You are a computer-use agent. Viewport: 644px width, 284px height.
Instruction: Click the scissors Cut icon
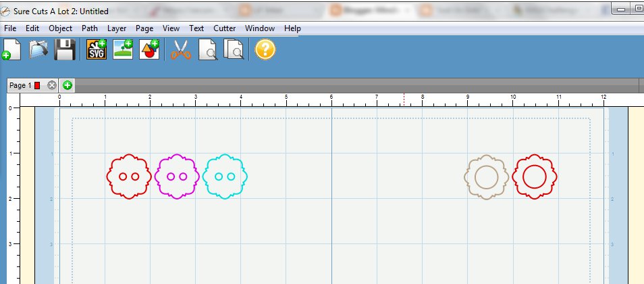[x=181, y=50]
